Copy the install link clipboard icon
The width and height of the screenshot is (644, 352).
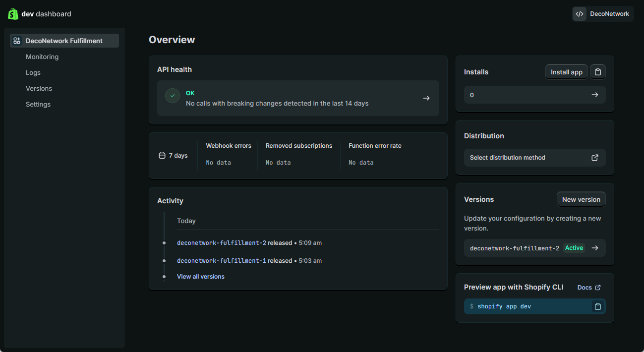(x=598, y=72)
